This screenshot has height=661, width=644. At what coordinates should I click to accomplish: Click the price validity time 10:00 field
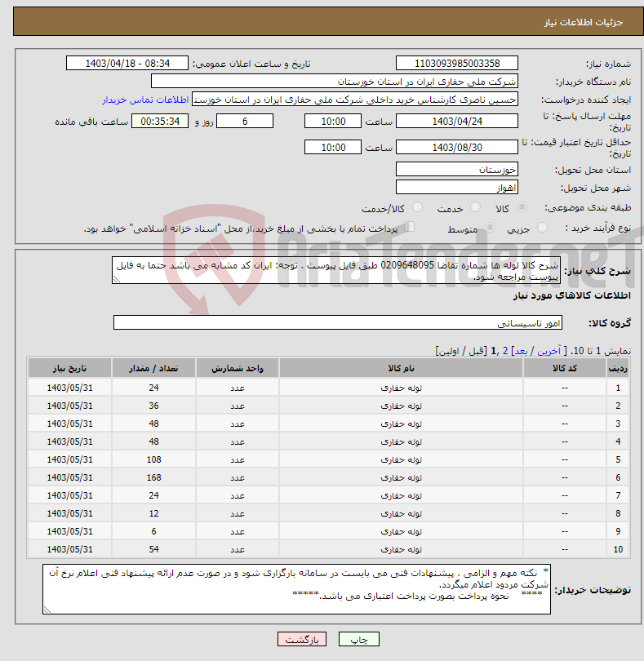click(333, 147)
